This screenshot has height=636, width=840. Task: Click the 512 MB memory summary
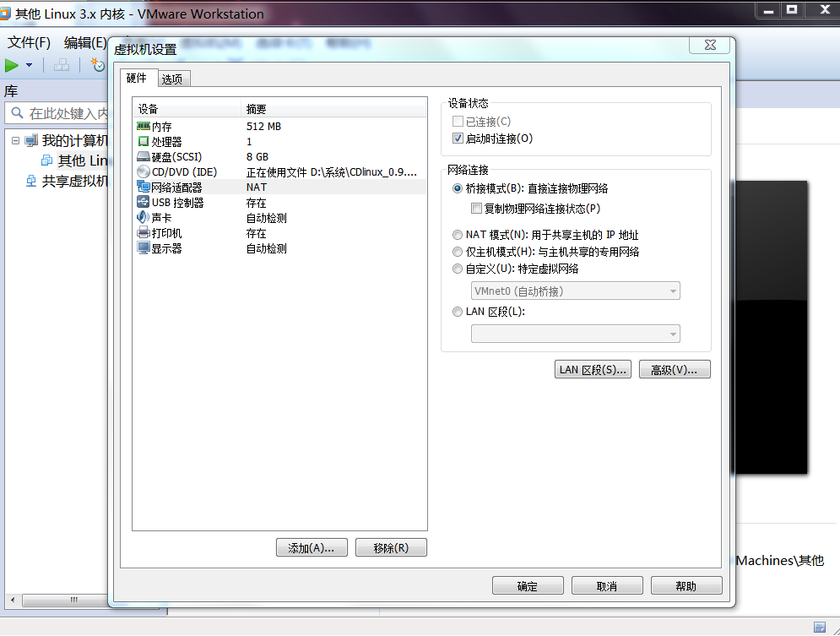(263, 127)
